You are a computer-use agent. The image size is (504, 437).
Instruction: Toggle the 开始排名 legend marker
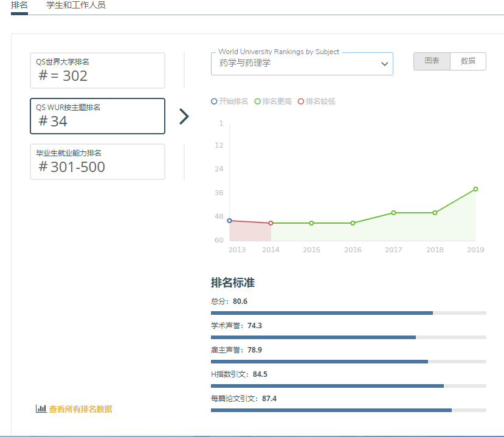point(214,102)
